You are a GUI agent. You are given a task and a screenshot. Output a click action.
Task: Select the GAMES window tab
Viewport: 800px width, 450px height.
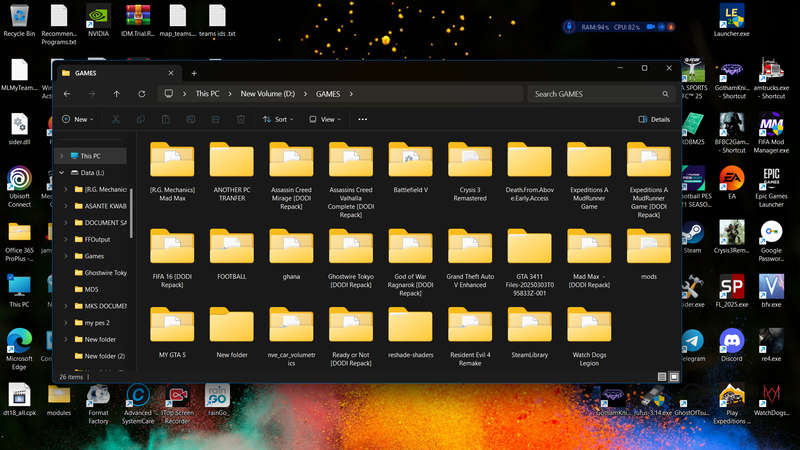click(x=117, y=73)
